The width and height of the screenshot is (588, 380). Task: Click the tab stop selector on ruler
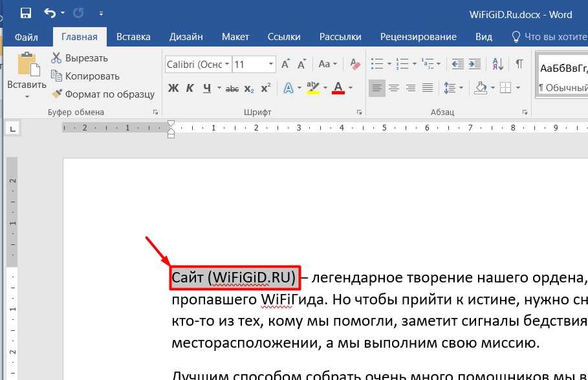13,129
